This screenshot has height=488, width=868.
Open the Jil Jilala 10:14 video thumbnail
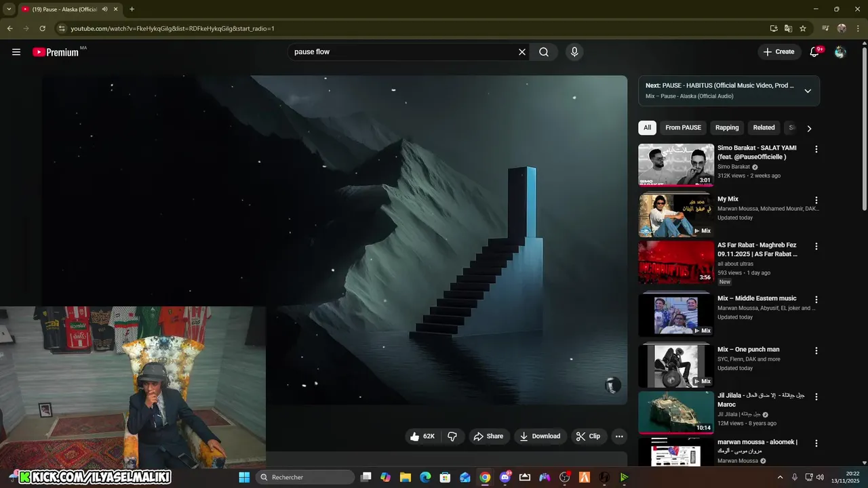coord(676,412)
